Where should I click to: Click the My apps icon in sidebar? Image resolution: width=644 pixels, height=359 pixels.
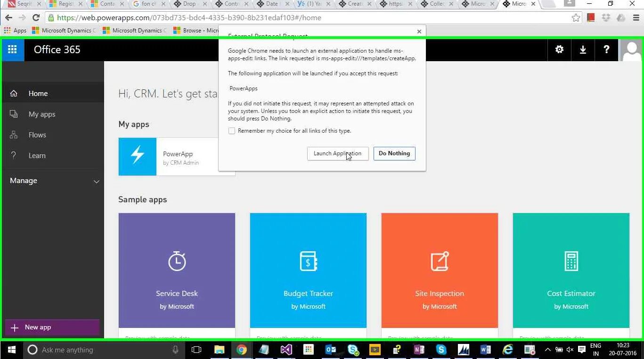click(x=14, y=114)
